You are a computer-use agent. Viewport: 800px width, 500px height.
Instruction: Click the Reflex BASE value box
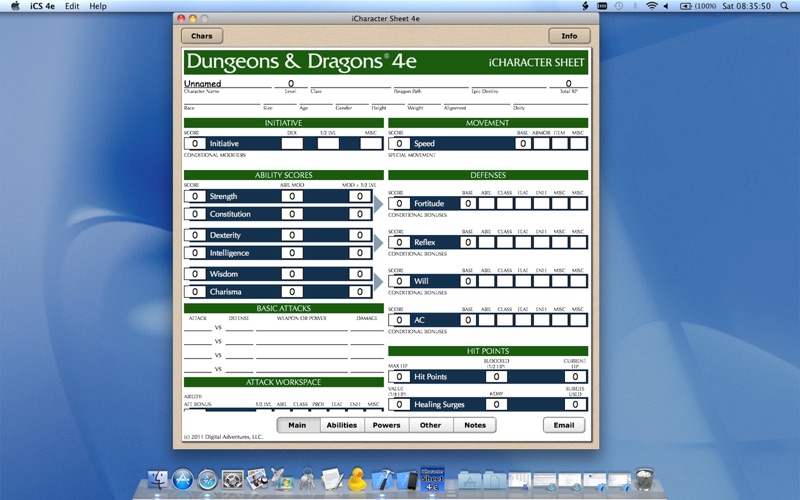tap(468, 242)
